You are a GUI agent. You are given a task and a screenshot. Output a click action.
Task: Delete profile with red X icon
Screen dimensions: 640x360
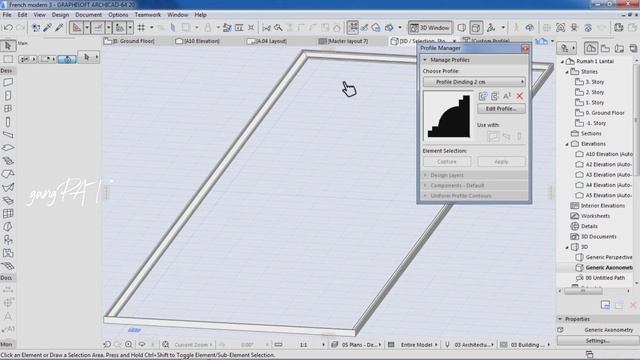(520, 96)
